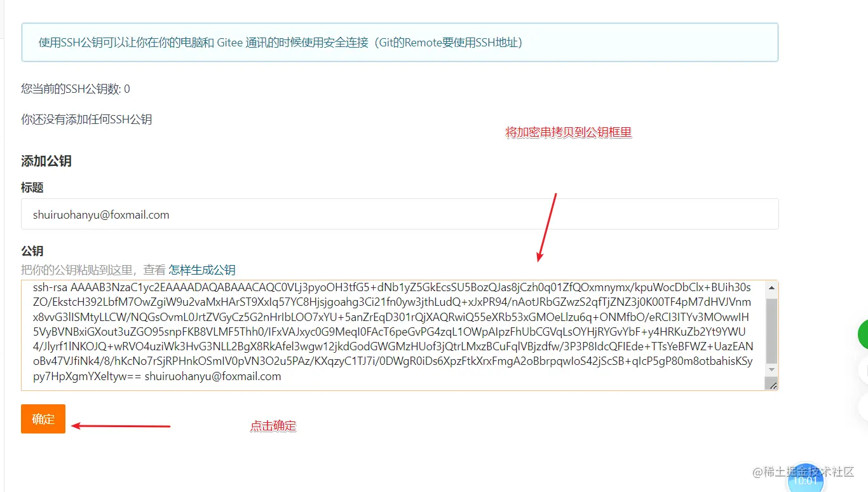
Task: Click the 公钥 field label
Action: [x=32, y=251]
